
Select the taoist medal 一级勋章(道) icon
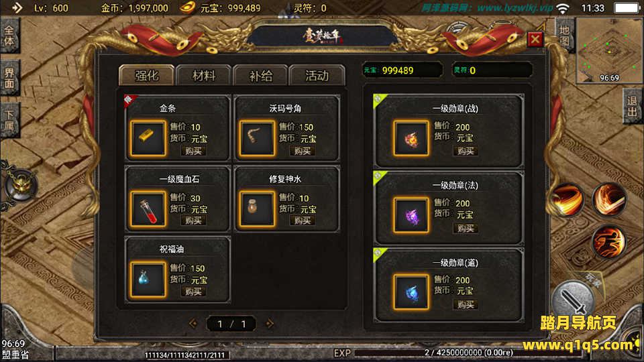point(411,292)
